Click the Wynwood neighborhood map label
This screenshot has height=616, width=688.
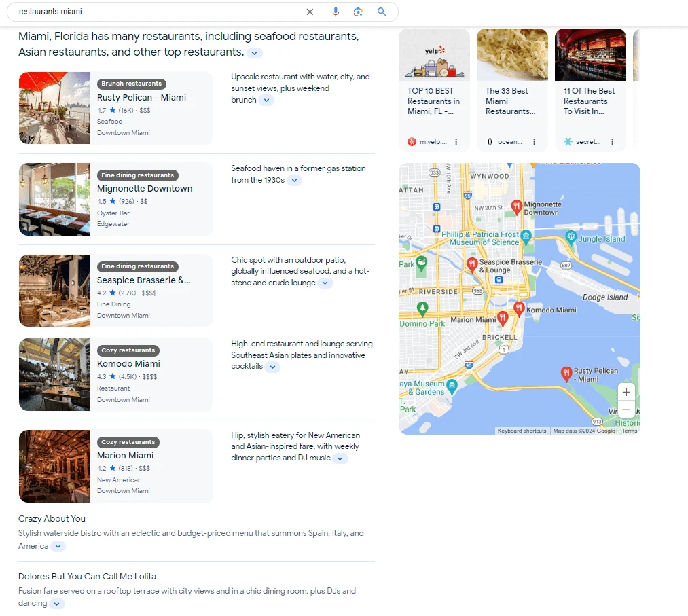(490, 177)
